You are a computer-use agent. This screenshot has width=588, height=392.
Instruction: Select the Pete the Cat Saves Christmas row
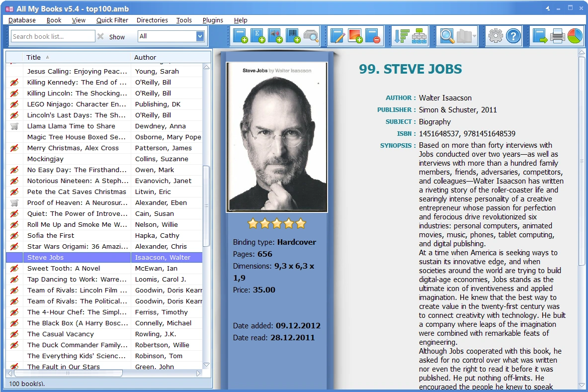point(104,192)
